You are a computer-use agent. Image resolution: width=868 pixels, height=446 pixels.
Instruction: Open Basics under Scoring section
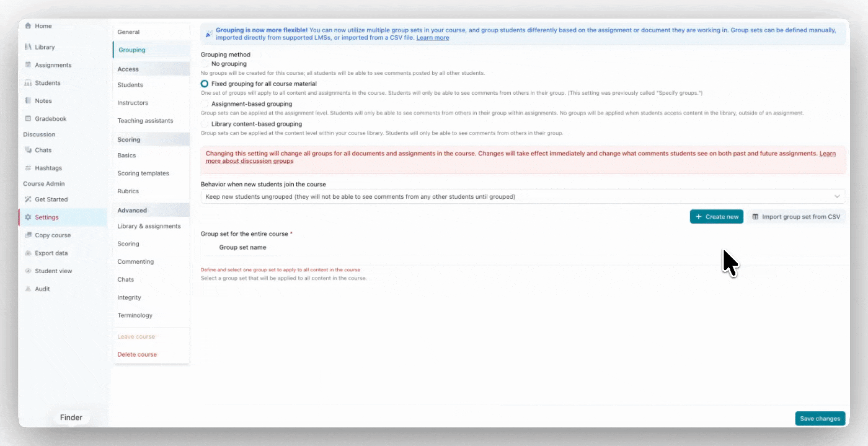point(126,155)
